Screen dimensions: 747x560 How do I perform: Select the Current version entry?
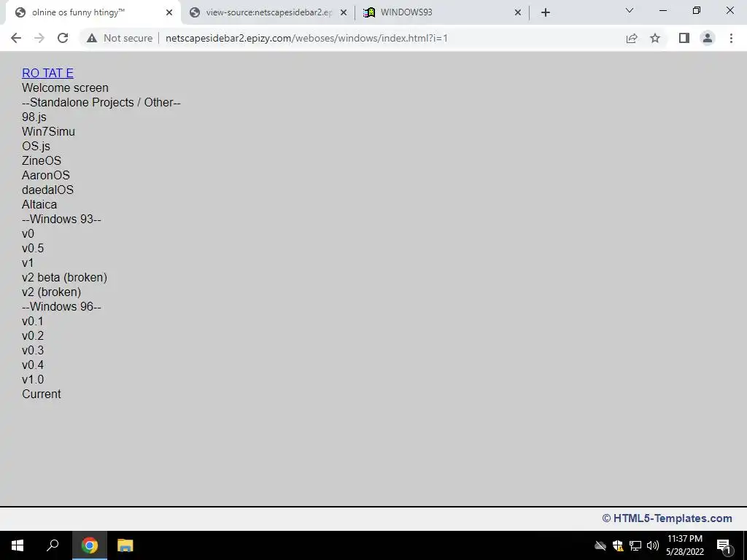tap(42, 394)
